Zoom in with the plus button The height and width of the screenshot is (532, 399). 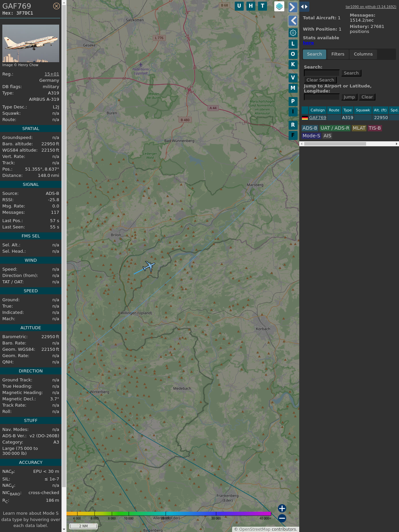click(282, 508)
